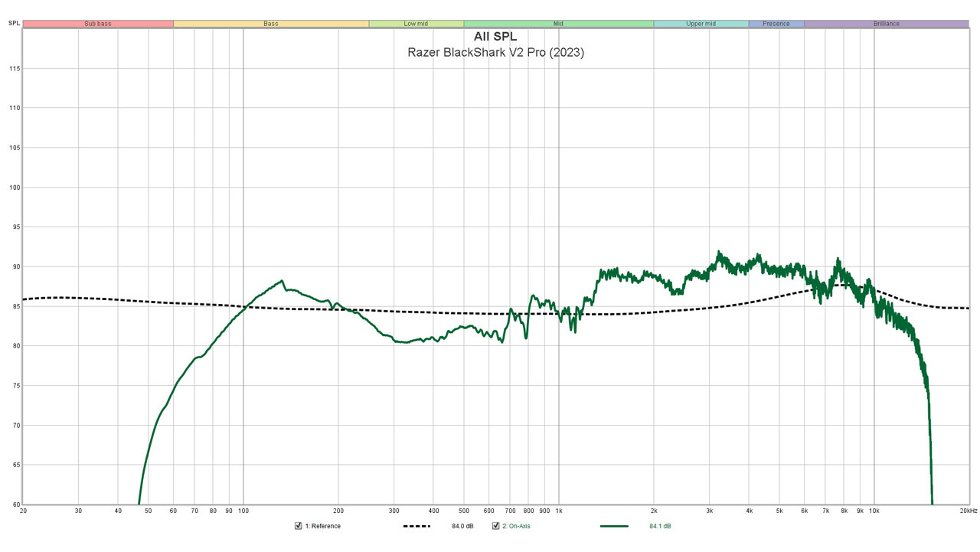Click the 100 dB axis label
980x552 pixels.
pos(15,188)
